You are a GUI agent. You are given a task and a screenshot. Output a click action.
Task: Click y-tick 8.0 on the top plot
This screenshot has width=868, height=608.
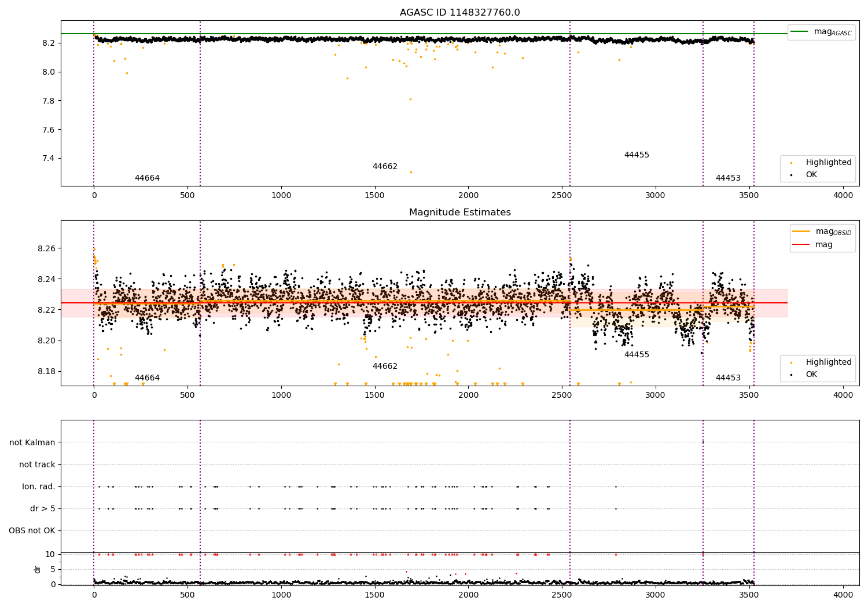[48, 72]
